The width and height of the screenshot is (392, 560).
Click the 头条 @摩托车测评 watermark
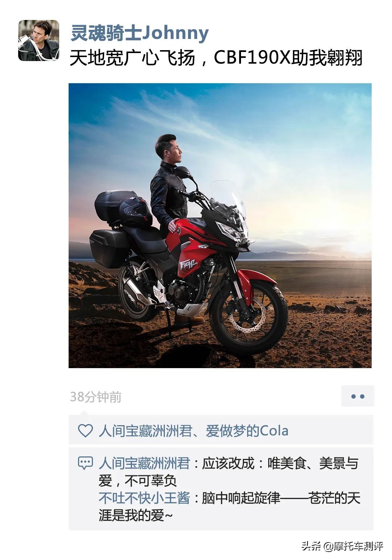point(342,546)
